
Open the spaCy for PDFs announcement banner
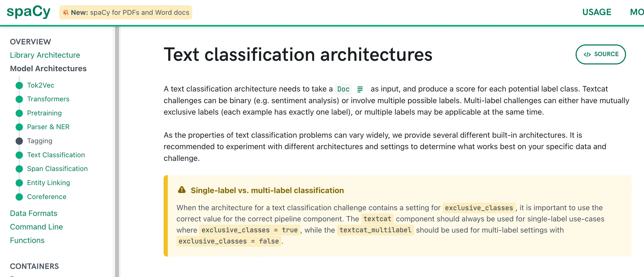(126, 12)
